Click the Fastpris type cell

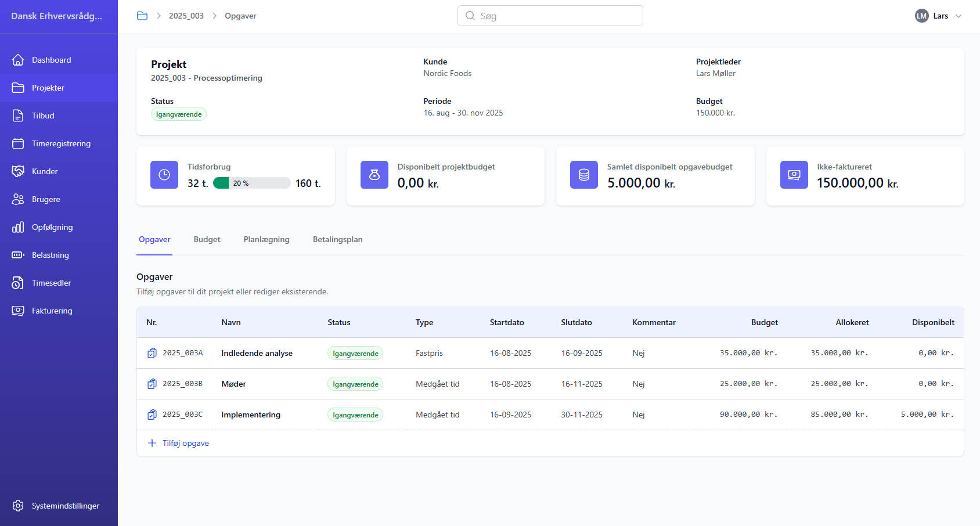pos(429,353)
